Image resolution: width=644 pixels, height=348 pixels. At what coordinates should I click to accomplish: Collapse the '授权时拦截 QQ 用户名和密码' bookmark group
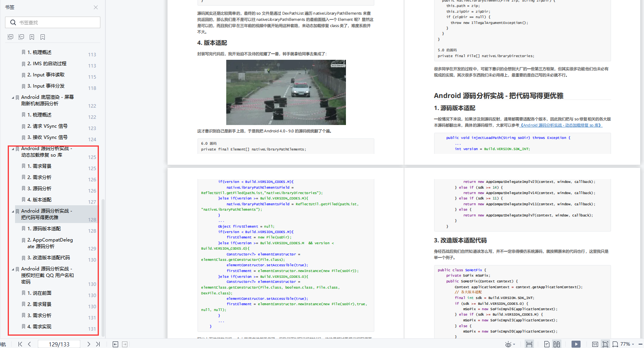[x=13, y=269]
